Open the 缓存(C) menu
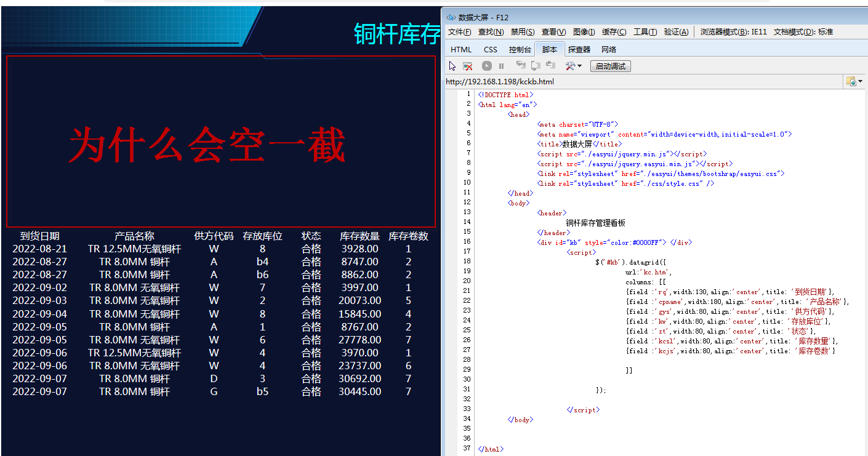The height and width of the screenshot is (456, 868). (614, 32)
